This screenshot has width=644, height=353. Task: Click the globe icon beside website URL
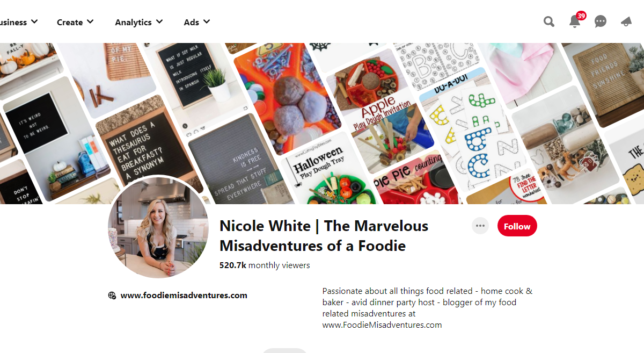tap(112, 295)
